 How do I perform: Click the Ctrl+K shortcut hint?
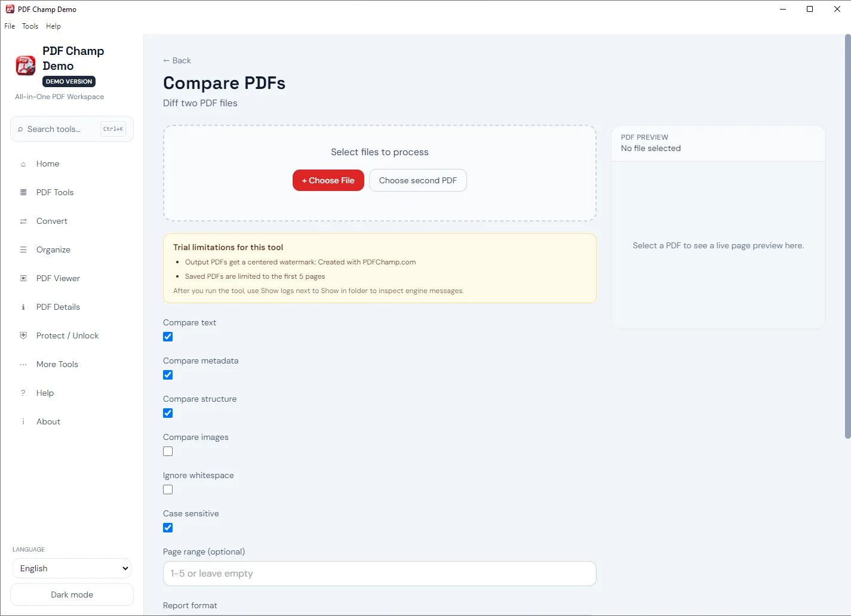(x=113, y=129)
